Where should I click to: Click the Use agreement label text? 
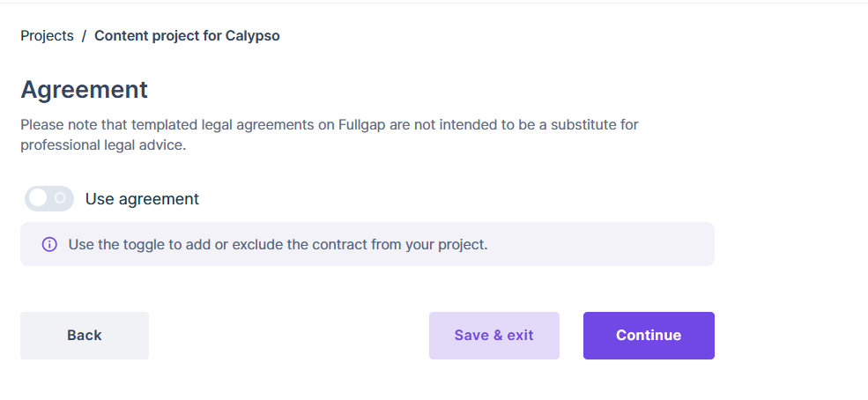142,198
